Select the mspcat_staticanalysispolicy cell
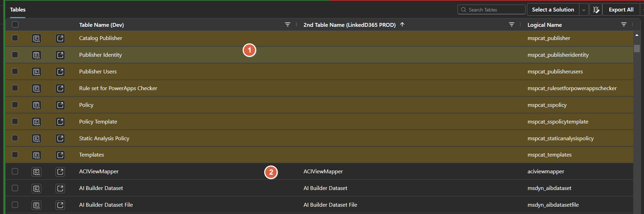Image resolution: width=644 pixels, height=214 pixels. [x=561, y=138]
